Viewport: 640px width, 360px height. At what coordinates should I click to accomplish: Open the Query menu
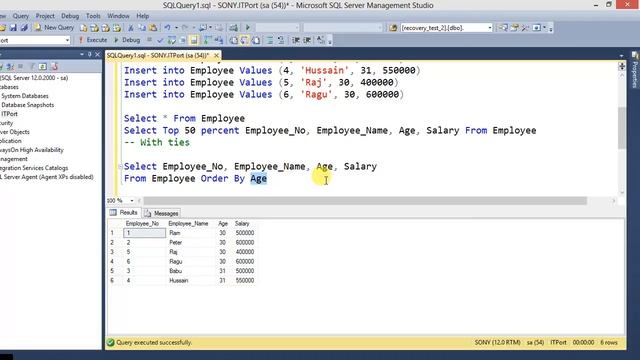pos(20,16)
